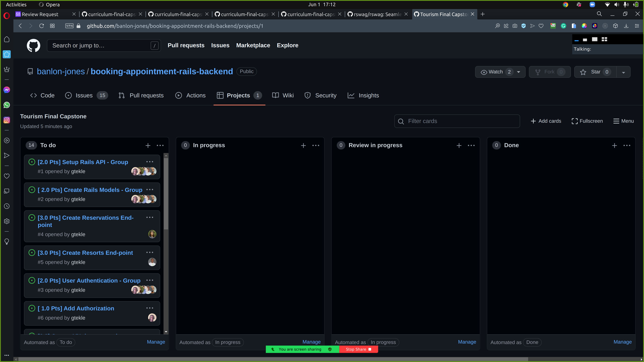The width and height of the screenshot is (644, 362).
Task: Open the Star options dropdown arrow
Action: [624, 72]
